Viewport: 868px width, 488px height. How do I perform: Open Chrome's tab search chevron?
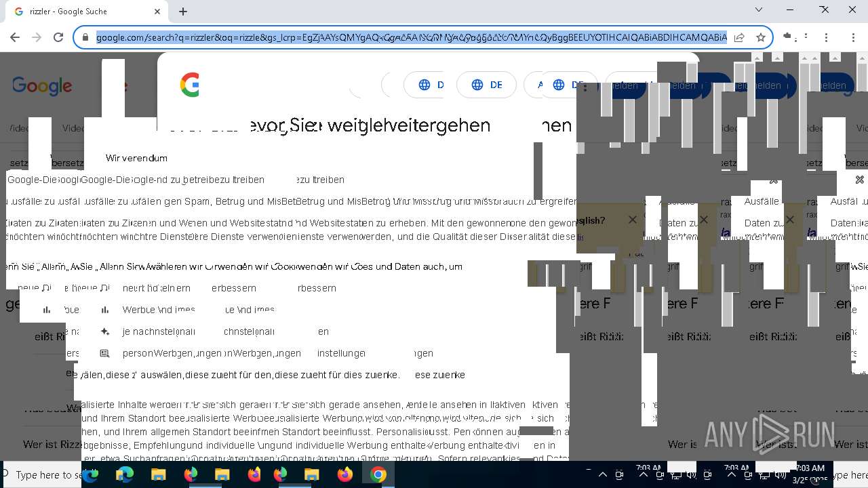pyautogui.click(x=759, y=10)
